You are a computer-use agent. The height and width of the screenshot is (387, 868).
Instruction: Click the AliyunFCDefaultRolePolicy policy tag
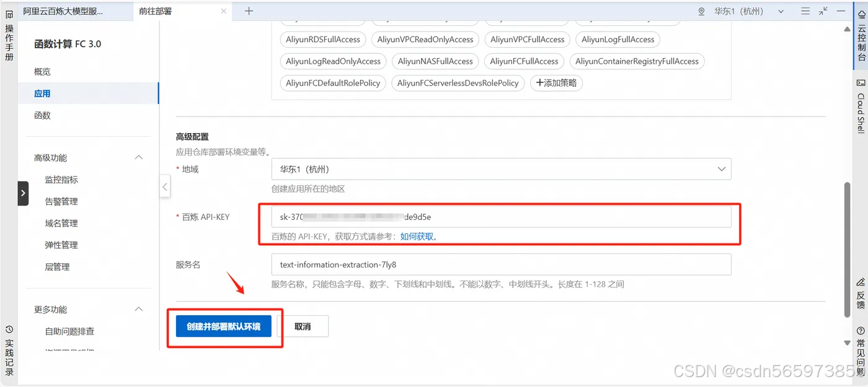click(x=333, y=83)
